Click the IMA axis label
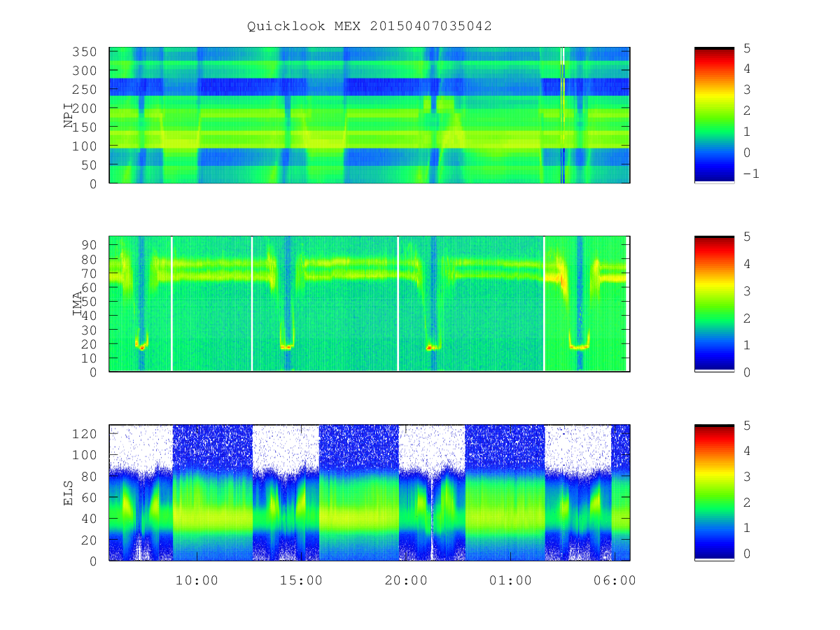Image resolution: width=840 pixels, height=630 pixels. tap(78, 304)
